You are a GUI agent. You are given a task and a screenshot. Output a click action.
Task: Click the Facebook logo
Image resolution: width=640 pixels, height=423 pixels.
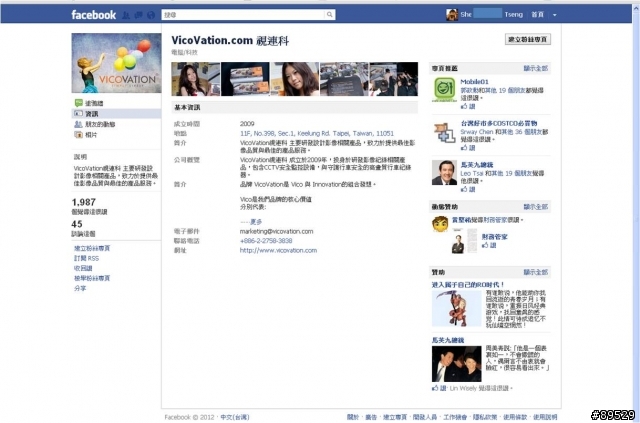(x=93, y=15)
